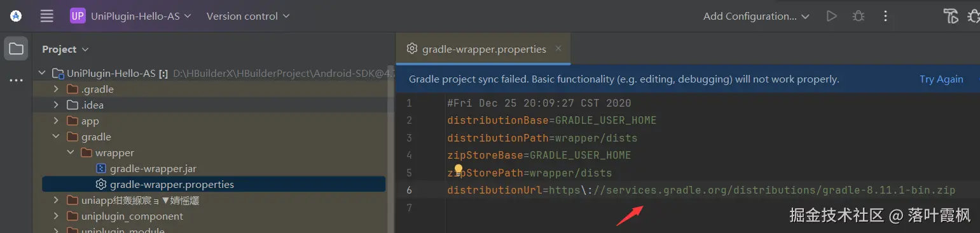
Task: Click the app folder icon
Action: pos(72,121)
